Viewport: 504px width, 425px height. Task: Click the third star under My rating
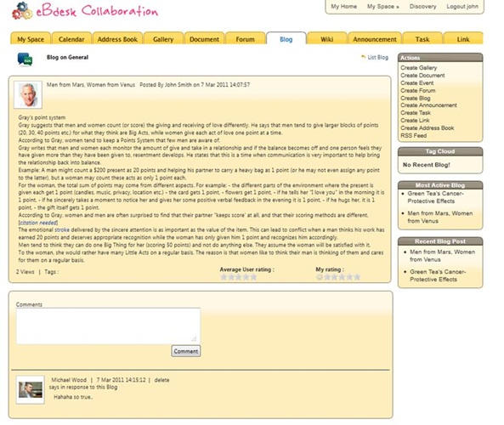tap(342, 277)
